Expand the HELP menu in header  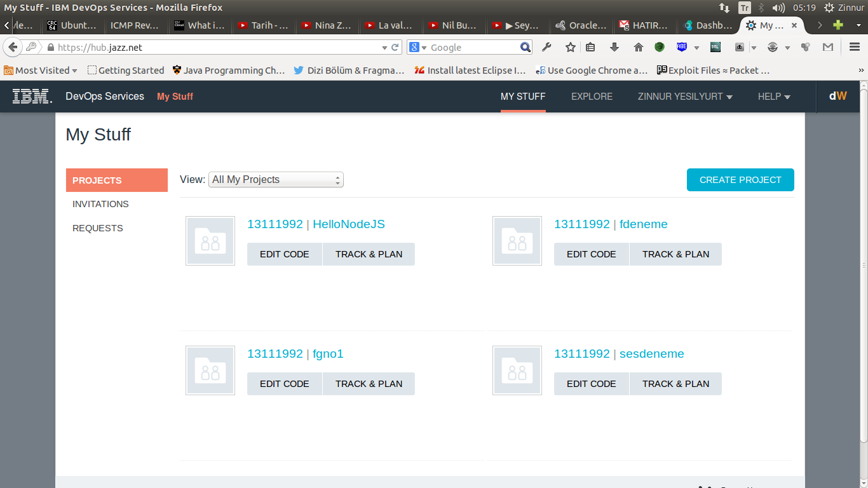coord(774,97)
